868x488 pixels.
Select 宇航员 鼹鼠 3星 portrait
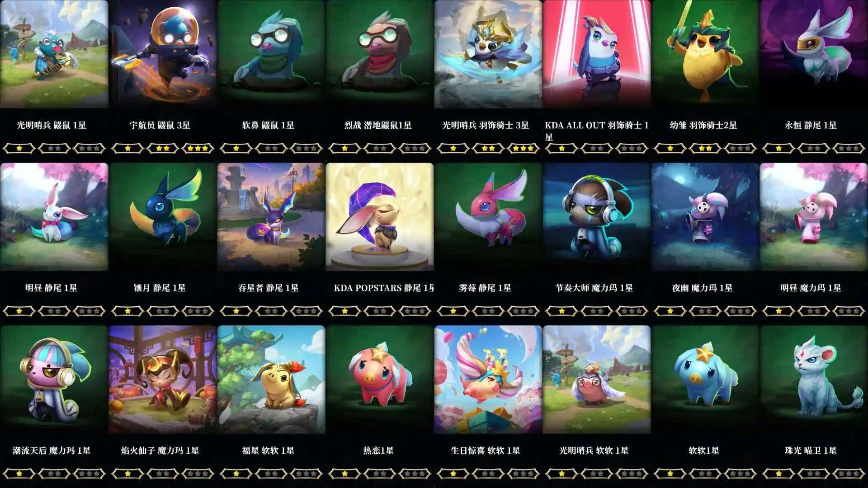click(163, 54)
